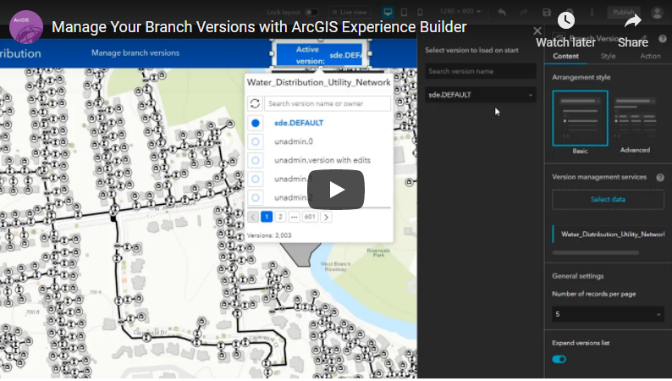Play the video with the center play button

[x=336, y=189]
